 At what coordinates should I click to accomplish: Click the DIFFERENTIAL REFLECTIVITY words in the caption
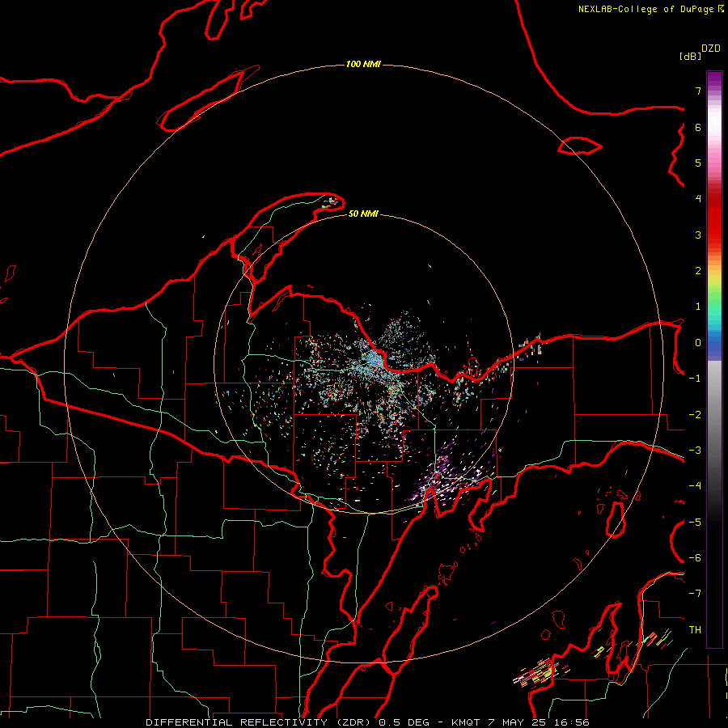tap(237, 722)
